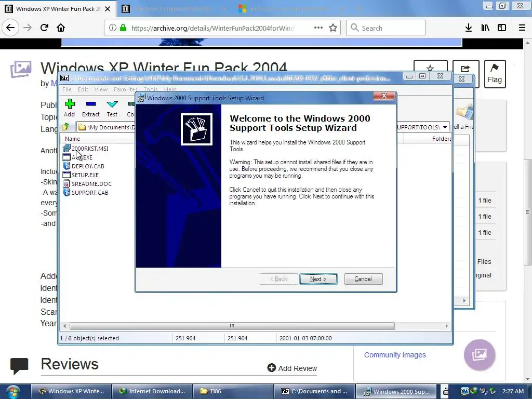Bookmark this page with the star icon
Viewport: 532px width, 399px height.
[x=333, y=28]
